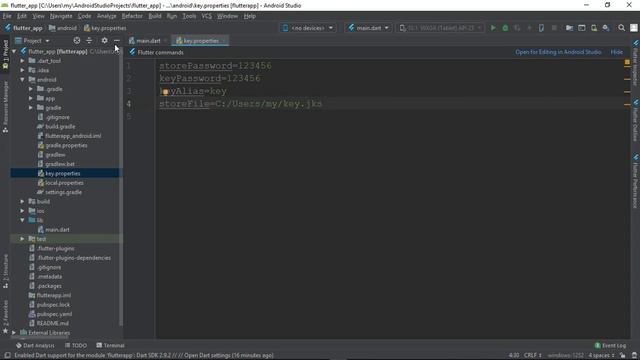Open the VCS menu
The image size is (640, 360).
[207, 16]
